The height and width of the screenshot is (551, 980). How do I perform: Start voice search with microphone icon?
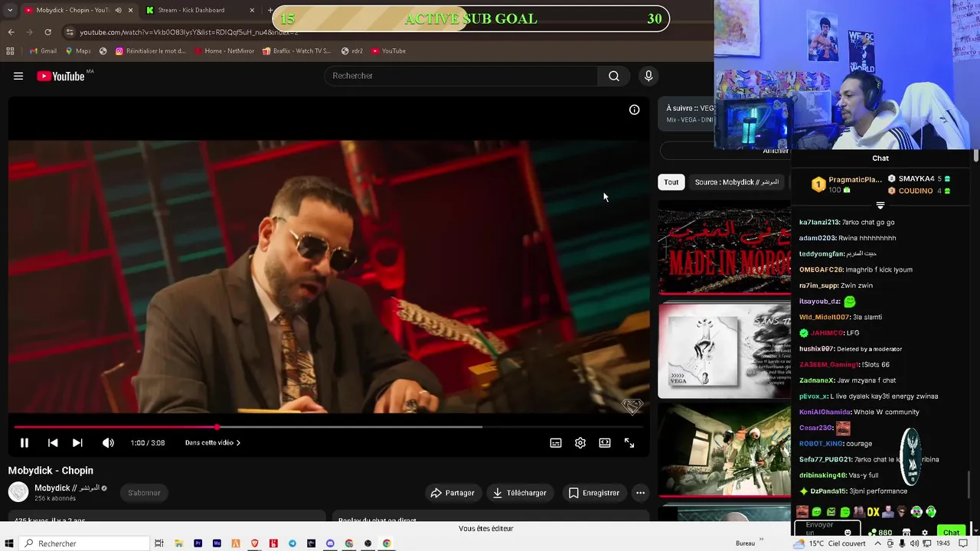[x=648, y=76]
